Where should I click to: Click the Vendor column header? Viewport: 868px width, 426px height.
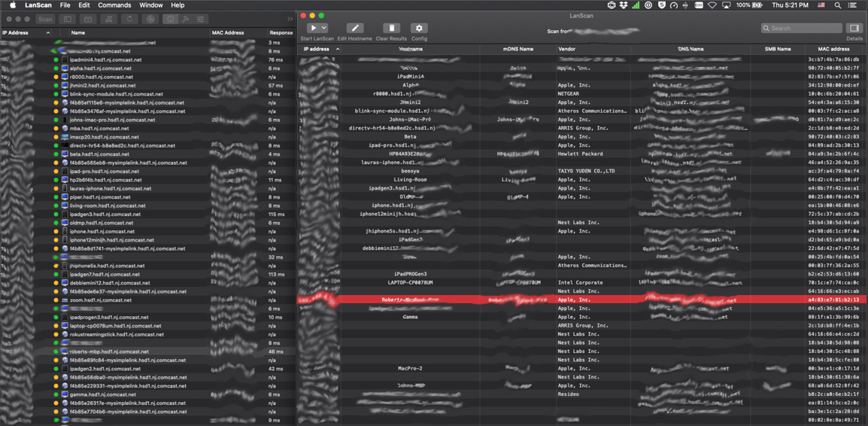pos(566,49)
